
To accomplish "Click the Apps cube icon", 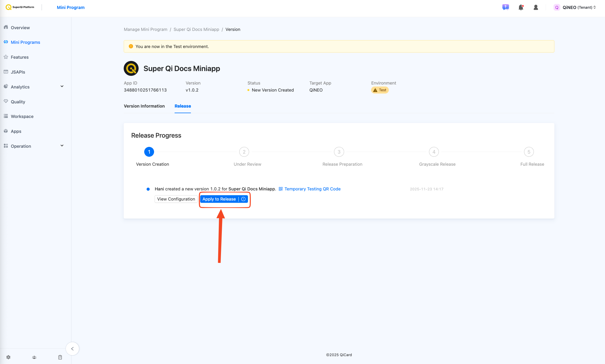I will [6, 131].
